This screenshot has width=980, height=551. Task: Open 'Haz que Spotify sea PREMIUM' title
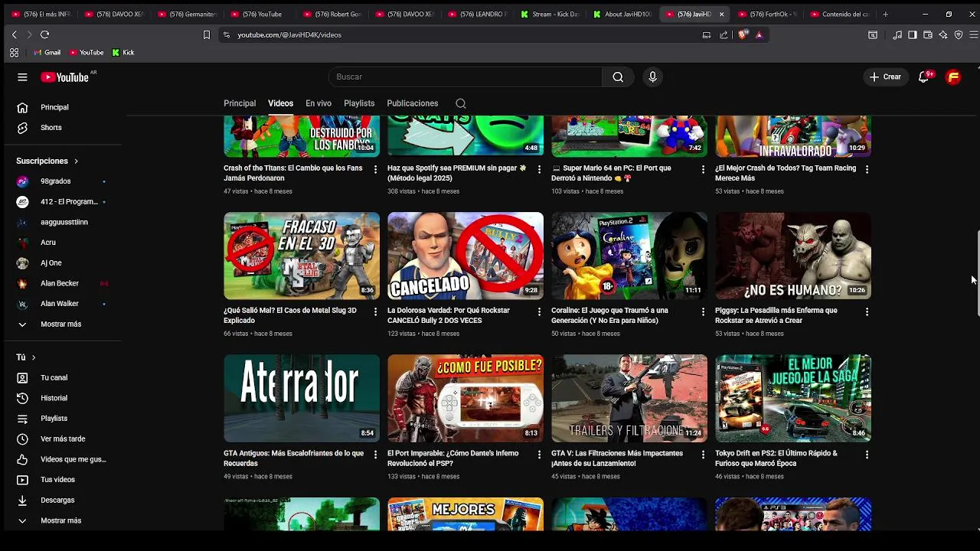coord(457,173)
